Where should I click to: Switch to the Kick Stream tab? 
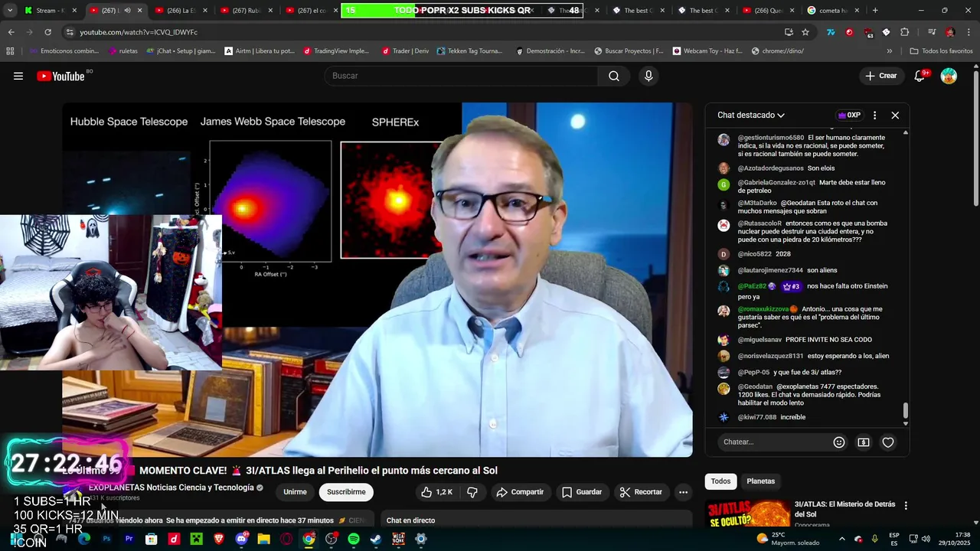point(51,11)
